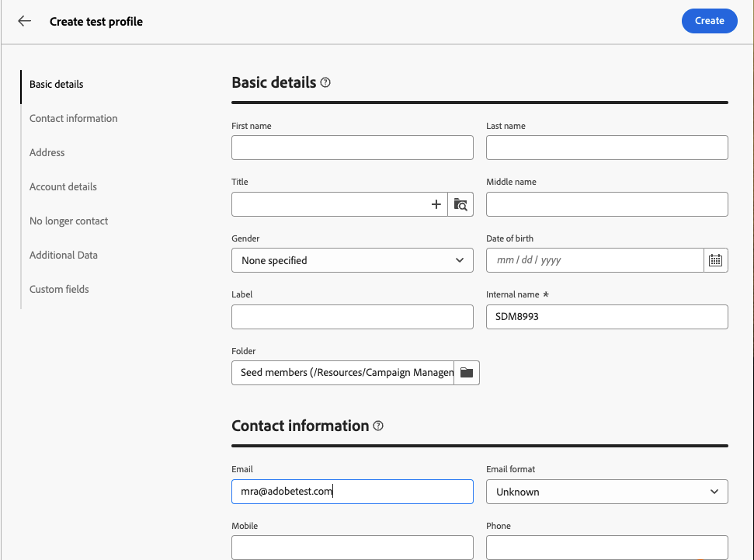This screenshot has height=560, width=754.
Task: Jump to the Address section
Action: point(47,153)
